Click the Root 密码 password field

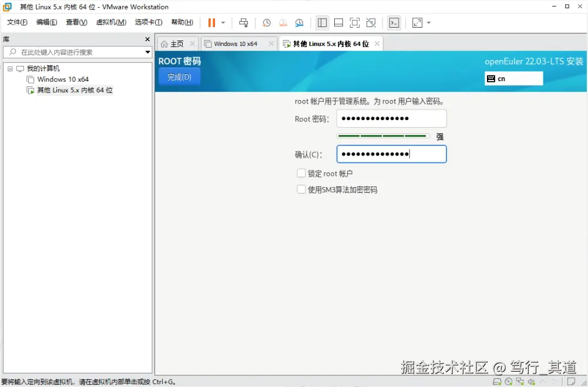pyautogui.click(x=391, y=119)
